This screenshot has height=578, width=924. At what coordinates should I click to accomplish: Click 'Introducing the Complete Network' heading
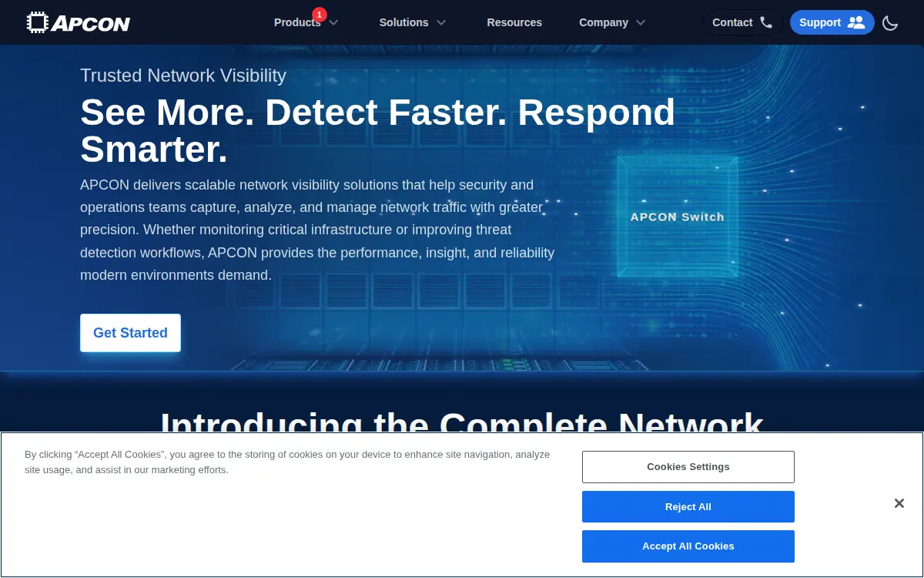462,420
